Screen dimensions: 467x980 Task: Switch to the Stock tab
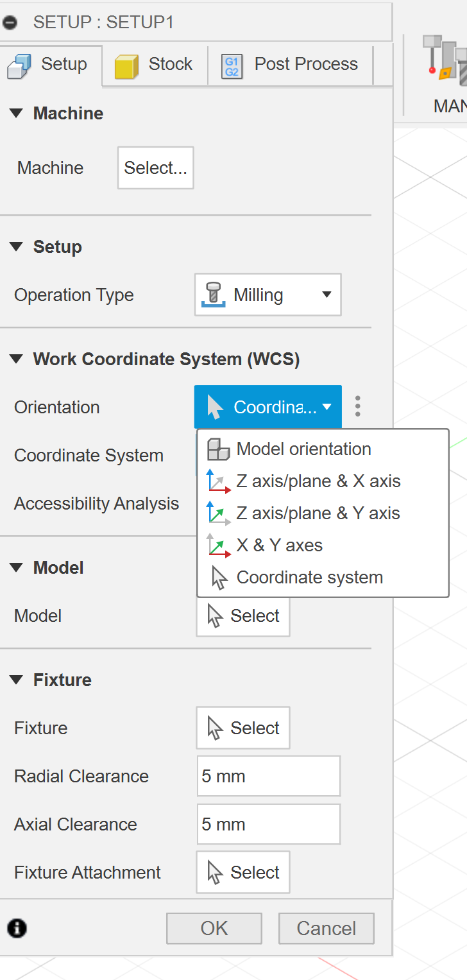[154, 64]
